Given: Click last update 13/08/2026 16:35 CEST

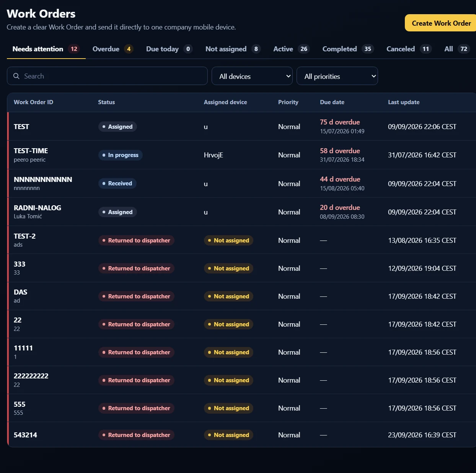Looking at the screenshot, I should coord(422,241).
